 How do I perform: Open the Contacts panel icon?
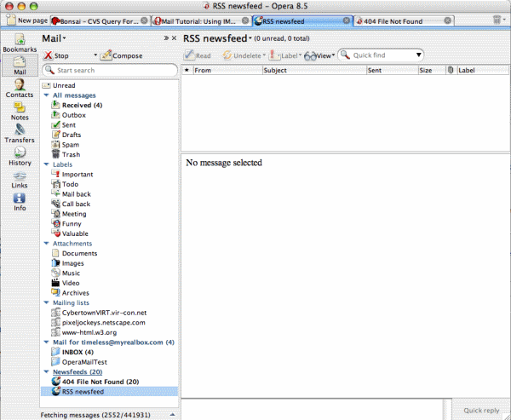pyautogui.click(x=20, y=84)
